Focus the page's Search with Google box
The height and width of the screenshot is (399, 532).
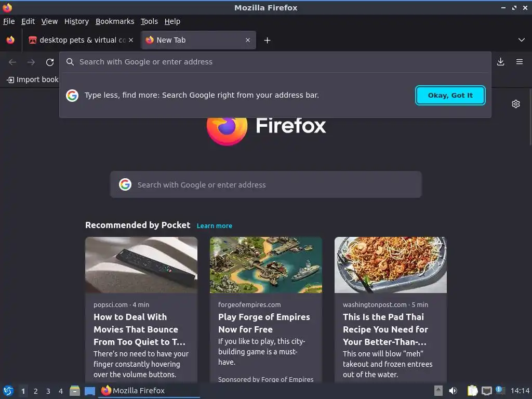265,184
